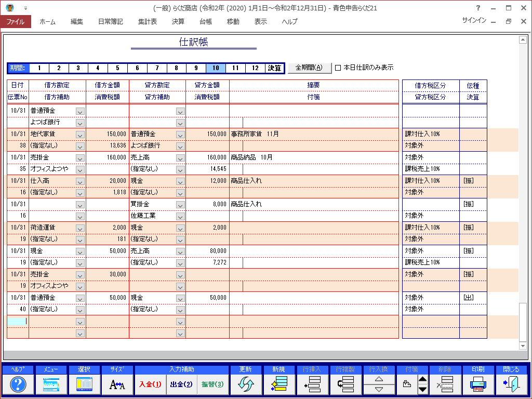This screenshot has width=532, height=399.
Task: Move to previous sticky note with up arrow
Action: [x=423, y=379]
